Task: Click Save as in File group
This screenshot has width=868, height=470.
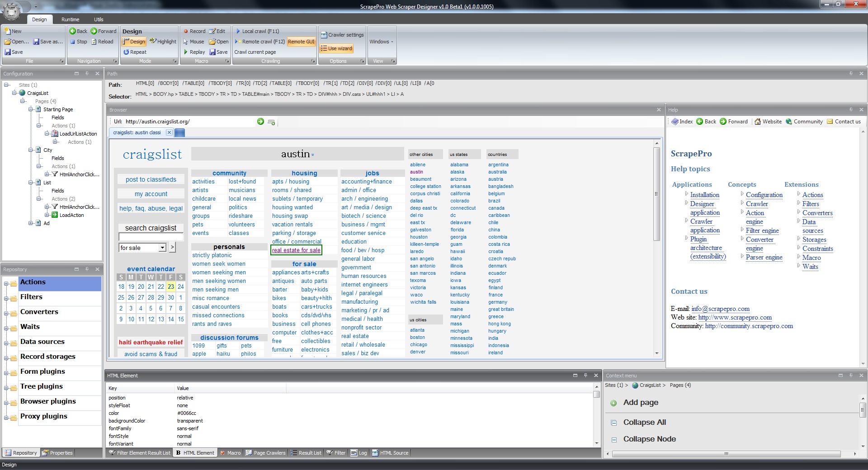Action: (48, 42)
